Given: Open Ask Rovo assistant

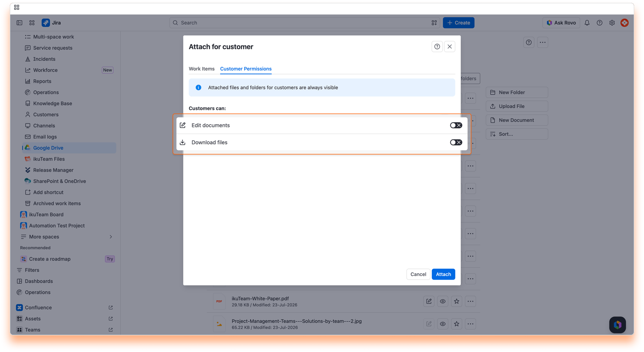Looking at the screenshot, I should [x=561, y=23].
